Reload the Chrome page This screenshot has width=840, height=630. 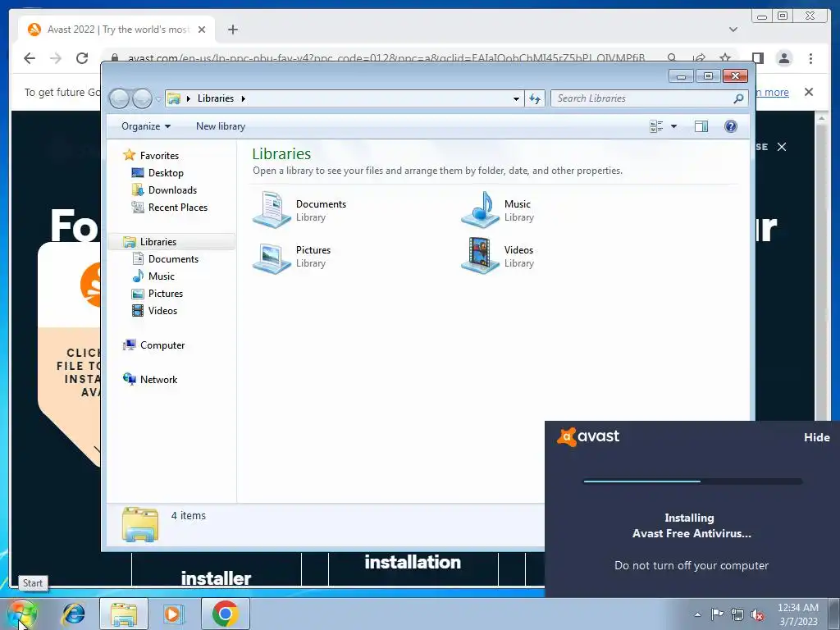tap(82, 58)
